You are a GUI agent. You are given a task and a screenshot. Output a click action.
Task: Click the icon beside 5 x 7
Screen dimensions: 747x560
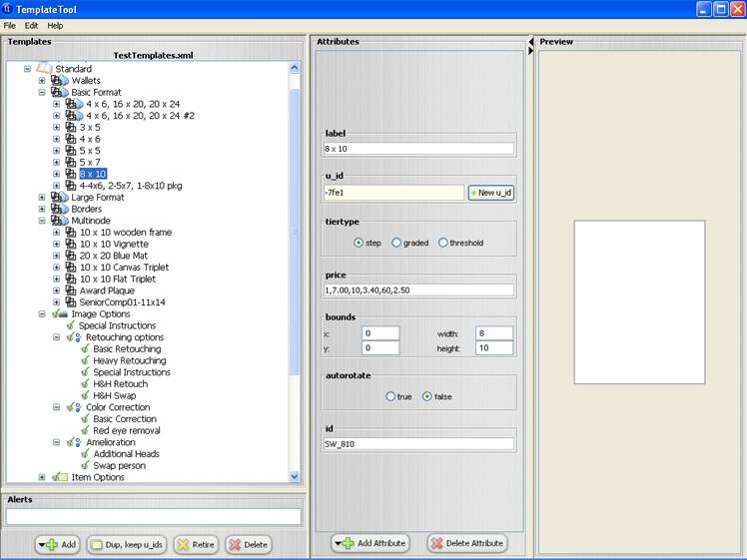pyautogui.click(x=71, y=163)
